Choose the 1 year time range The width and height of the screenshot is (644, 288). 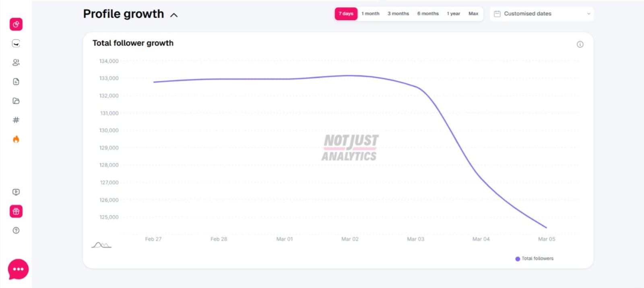pos(453,14)
